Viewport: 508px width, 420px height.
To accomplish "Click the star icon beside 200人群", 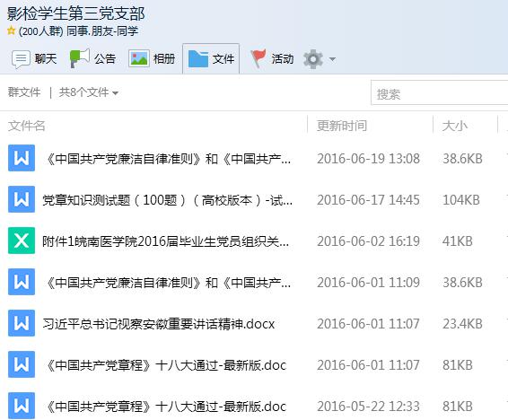I will [11, 31].
